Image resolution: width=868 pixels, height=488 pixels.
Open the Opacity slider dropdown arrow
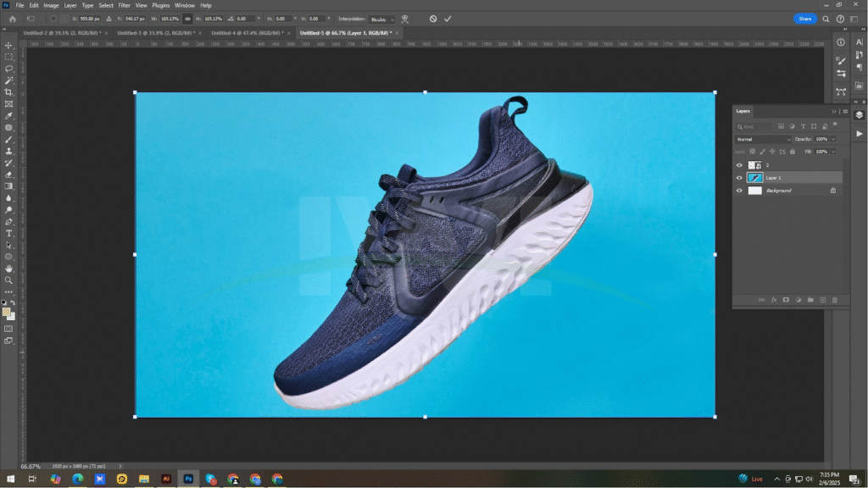pos(833,140)
